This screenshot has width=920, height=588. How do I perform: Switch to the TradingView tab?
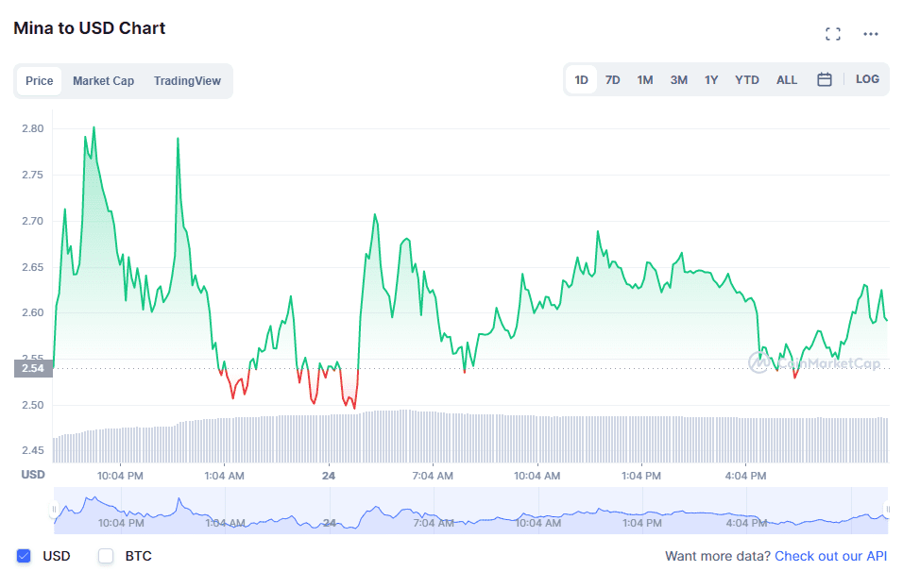tap(187, 81)
